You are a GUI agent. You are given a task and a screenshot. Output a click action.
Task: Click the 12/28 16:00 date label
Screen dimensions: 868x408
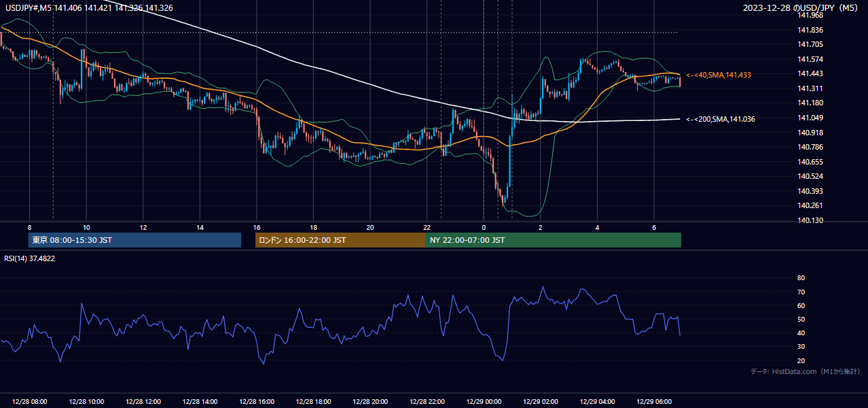point(257,402)
